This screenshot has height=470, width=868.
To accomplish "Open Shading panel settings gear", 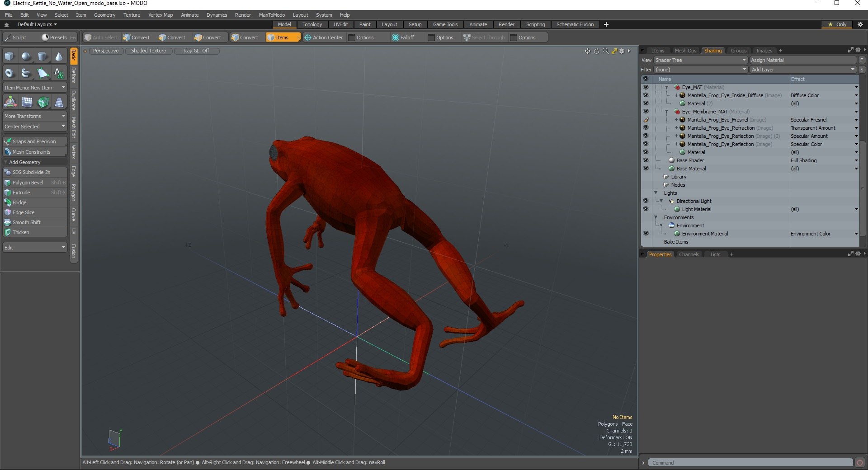I will 858,50.
